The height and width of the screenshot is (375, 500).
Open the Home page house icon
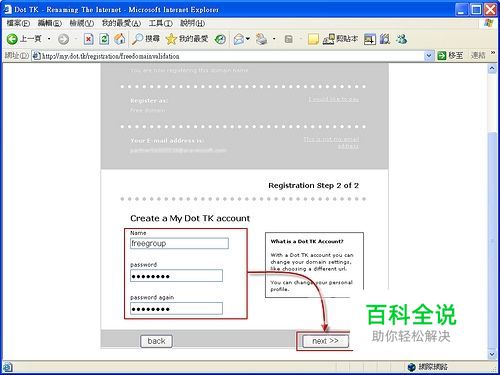pyautogui.click(x=120, y=39)
